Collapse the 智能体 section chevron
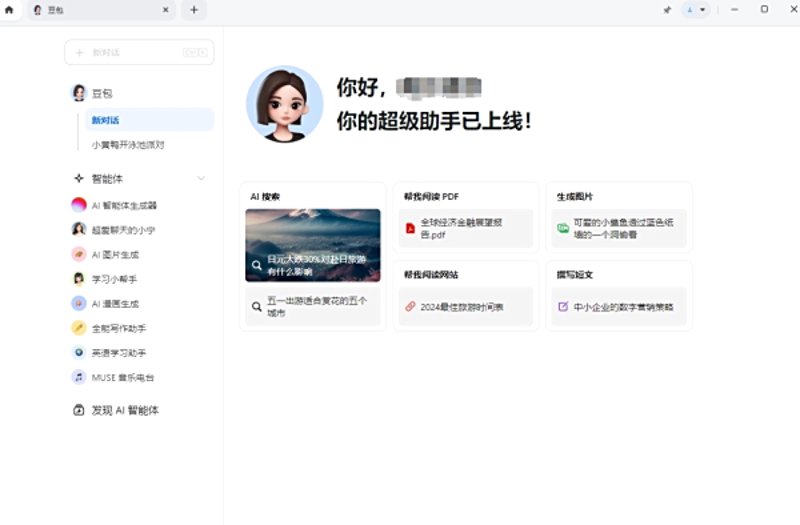The width and height of the screenshot is (800, 525). tap(201, 179)
